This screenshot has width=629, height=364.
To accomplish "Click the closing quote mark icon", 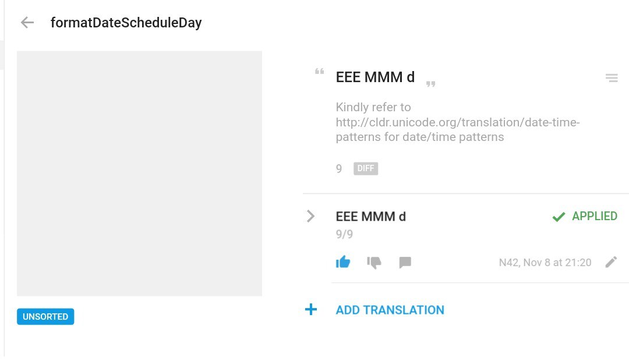I will click(431, 84).
